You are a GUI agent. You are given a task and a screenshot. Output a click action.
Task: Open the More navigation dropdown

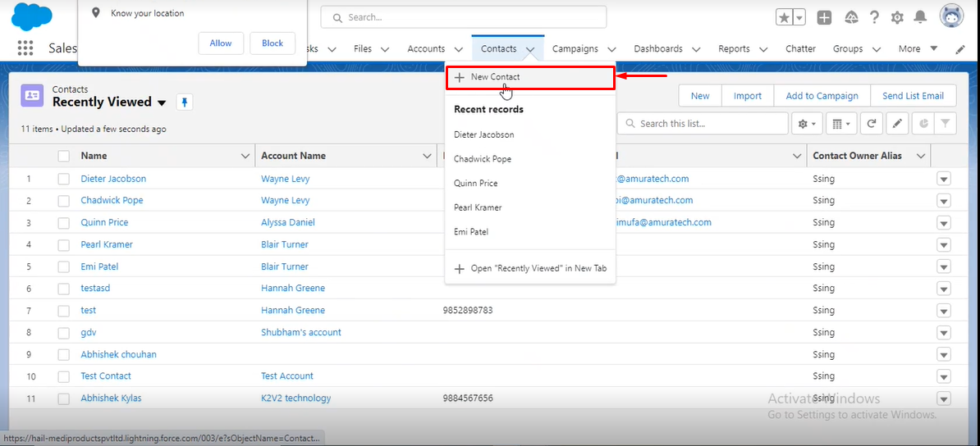pyautogui.click(x=918, y=48)
